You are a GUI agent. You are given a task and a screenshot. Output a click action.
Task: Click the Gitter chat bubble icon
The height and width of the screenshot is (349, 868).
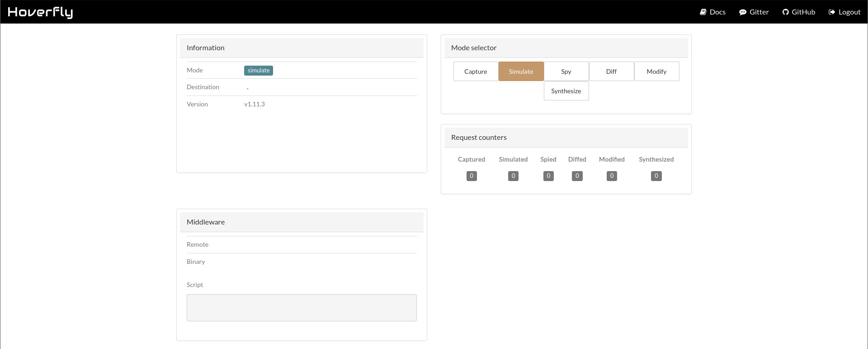coord(743,12)
